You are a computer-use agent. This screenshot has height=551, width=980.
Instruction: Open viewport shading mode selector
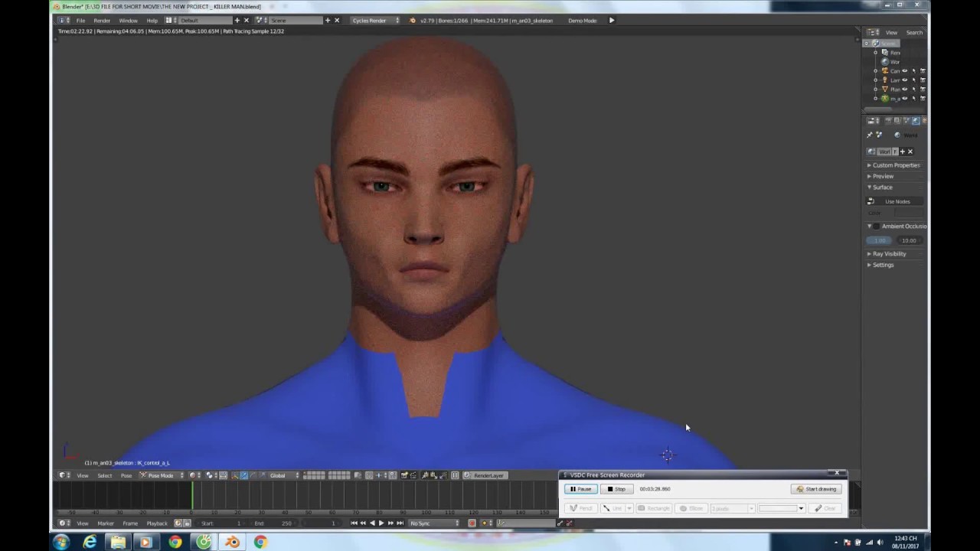point(194,476)
